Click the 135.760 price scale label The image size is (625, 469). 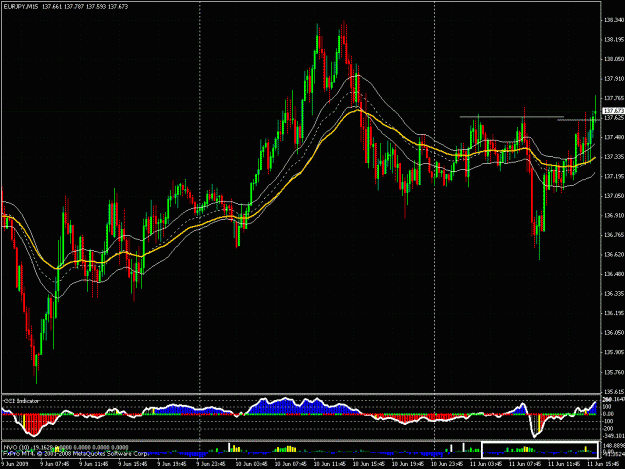[x=614, y=372]
